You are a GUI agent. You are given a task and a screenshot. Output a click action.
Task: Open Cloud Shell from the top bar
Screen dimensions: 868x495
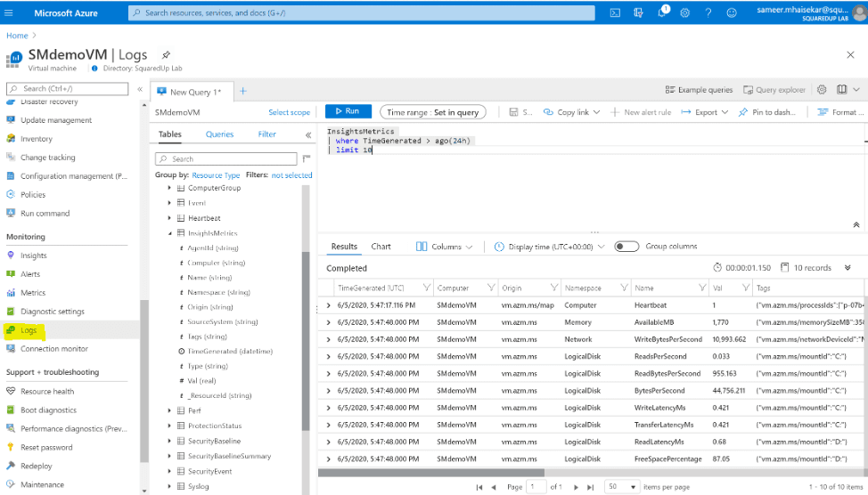tap(615, 12)
